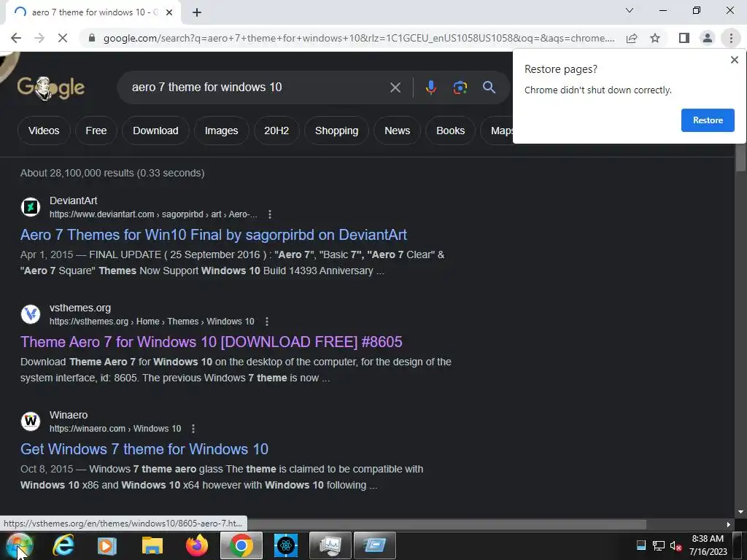This screenshot has height=560, width=747.
Task: Click the volume muted tray icon
Action: 676,545
